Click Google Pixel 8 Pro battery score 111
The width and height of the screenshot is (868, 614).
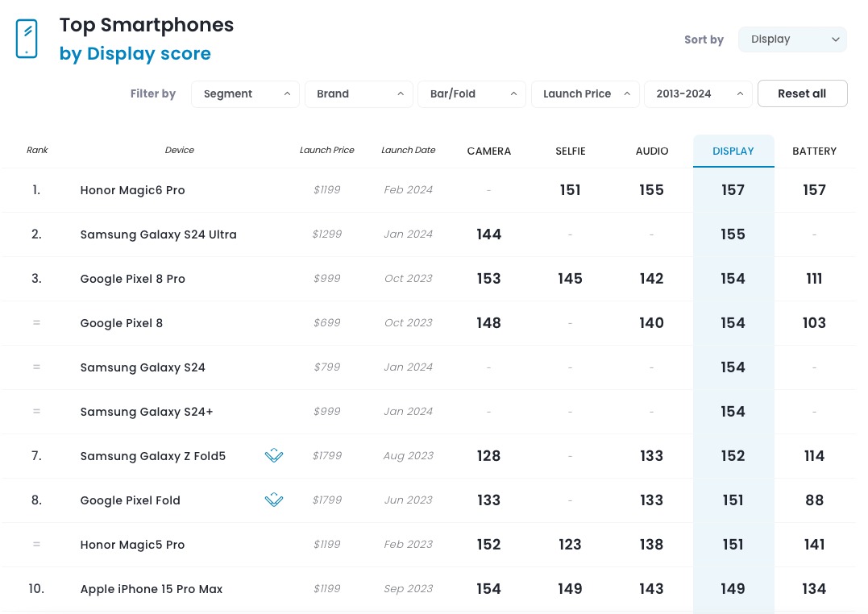[814, 279]
